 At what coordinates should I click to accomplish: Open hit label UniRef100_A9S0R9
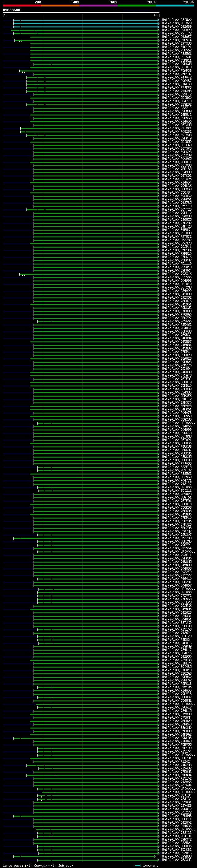177,30
